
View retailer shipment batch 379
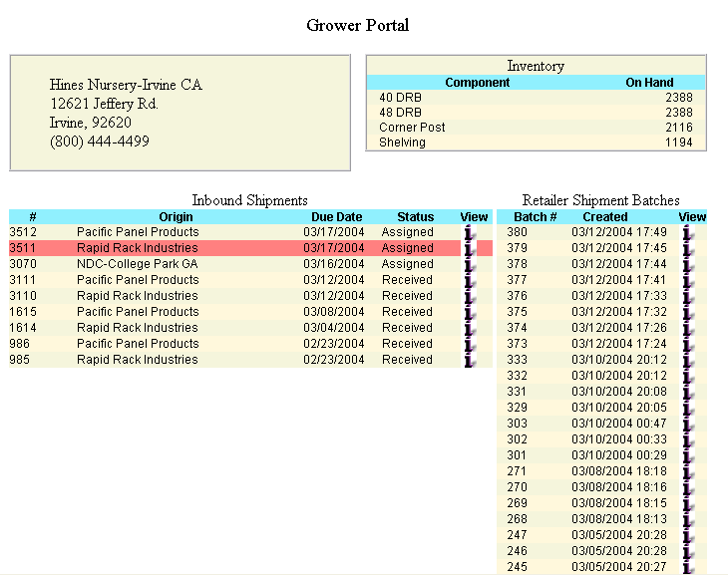(688, 248)
